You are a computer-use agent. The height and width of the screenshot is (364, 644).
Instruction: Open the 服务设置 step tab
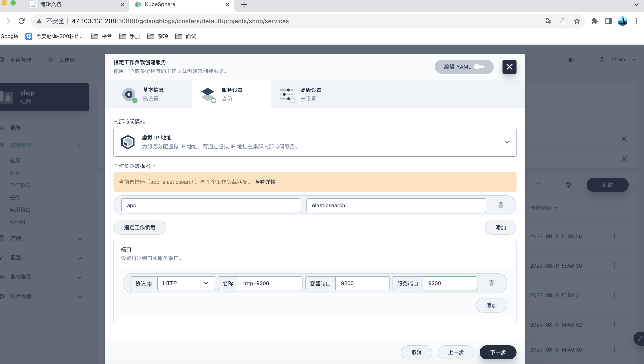(x=232, y=94)
